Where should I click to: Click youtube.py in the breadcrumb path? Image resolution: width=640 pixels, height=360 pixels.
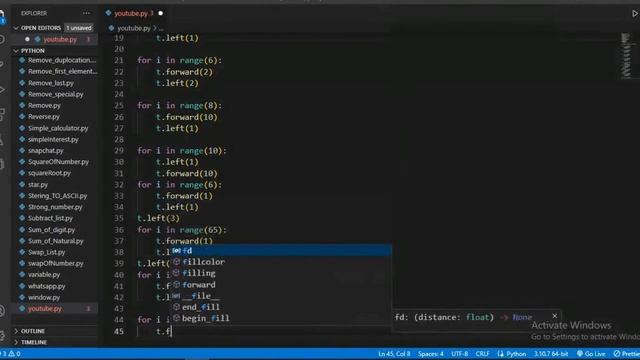pos(133,28)
